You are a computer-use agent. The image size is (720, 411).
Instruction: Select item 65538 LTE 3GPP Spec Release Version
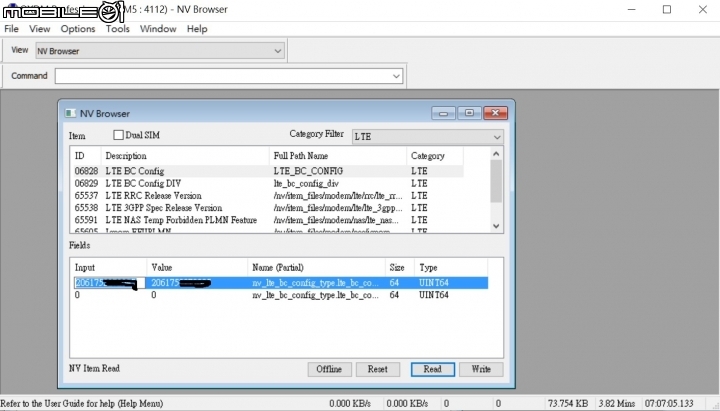(268, 208)
